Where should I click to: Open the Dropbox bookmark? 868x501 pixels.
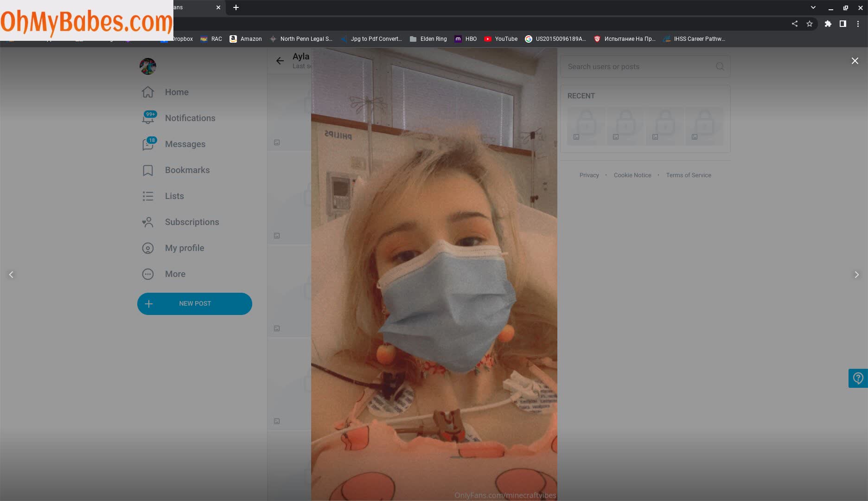point(178,39)
